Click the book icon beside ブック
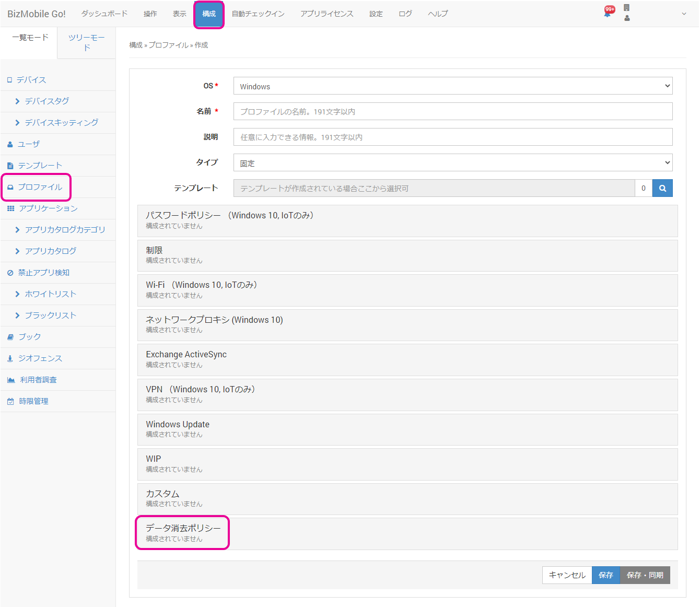The width and height of the screenshot is (700, 607). click(10, 337)
